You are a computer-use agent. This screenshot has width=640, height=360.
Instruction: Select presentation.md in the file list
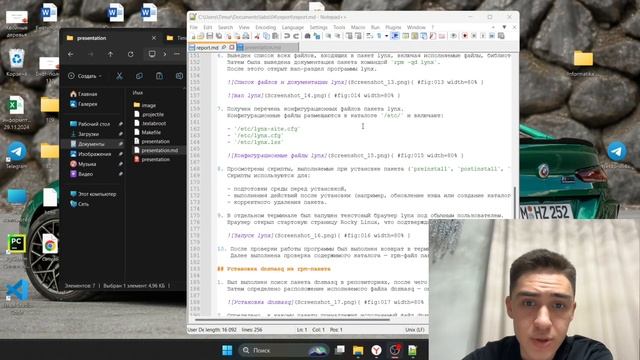point(156,150)
